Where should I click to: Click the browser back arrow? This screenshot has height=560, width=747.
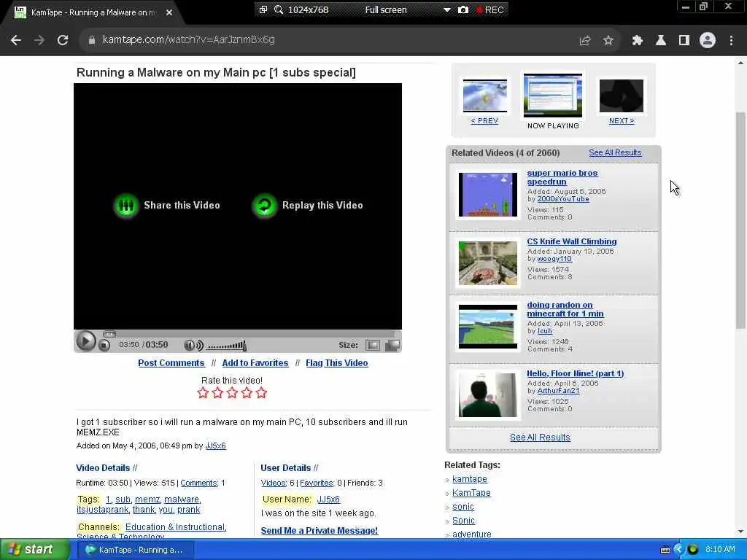click(16, 40)
